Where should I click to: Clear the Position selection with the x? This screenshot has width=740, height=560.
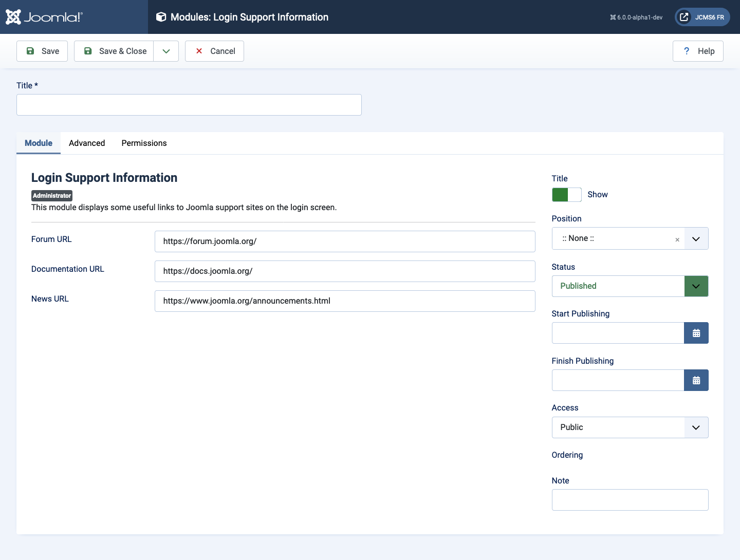tap(677, 239)
